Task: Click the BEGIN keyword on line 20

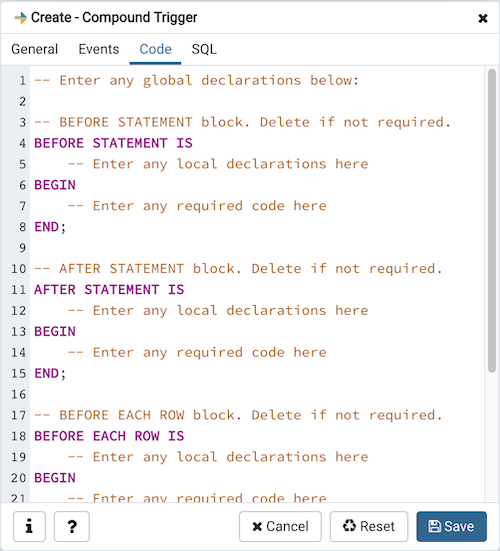Action: [x=55, y=478]
